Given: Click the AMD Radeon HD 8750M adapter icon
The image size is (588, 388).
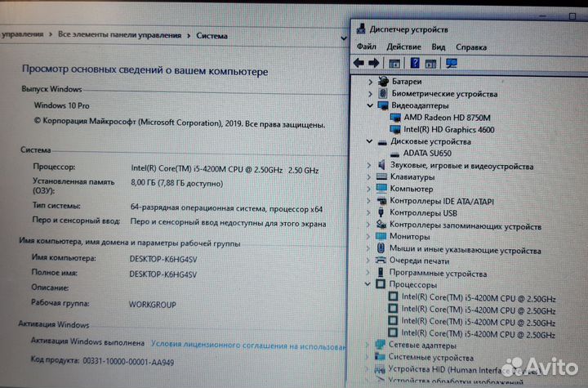Looking at the screenshot, I should pos(395,118).
